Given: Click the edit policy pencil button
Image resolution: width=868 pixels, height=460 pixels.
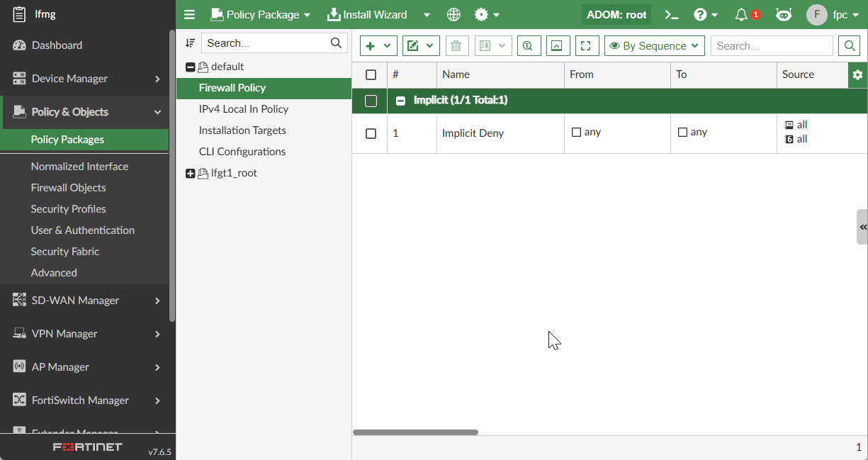Looking at the screenshot, I should pyautogui.click(x=421, y=46).
